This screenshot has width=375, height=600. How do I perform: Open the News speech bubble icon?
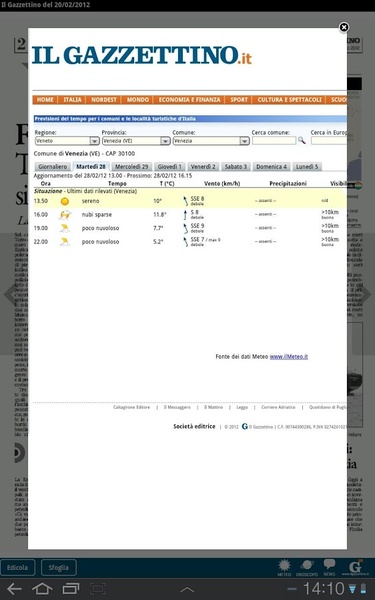click(x=329, y=567)
